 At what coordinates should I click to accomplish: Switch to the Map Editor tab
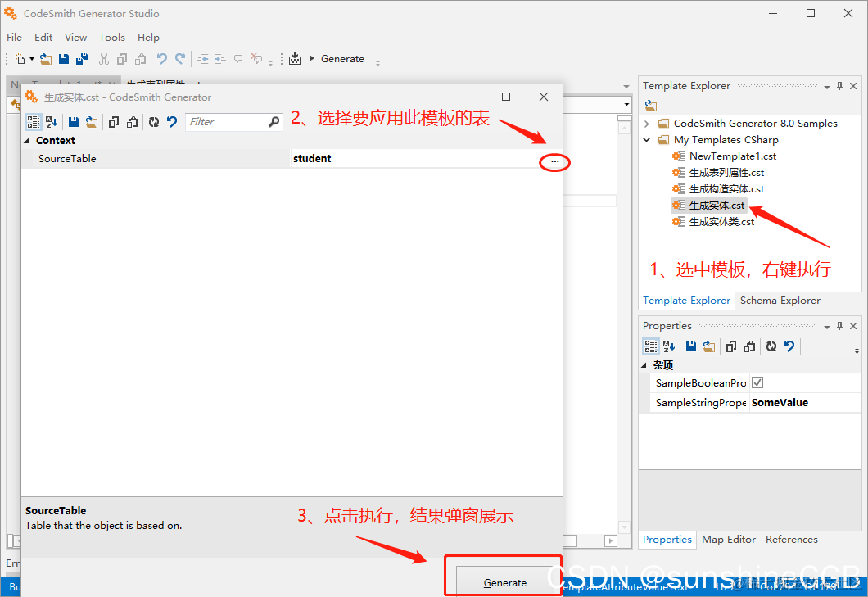pyautogui.click(x=729, y=540)
